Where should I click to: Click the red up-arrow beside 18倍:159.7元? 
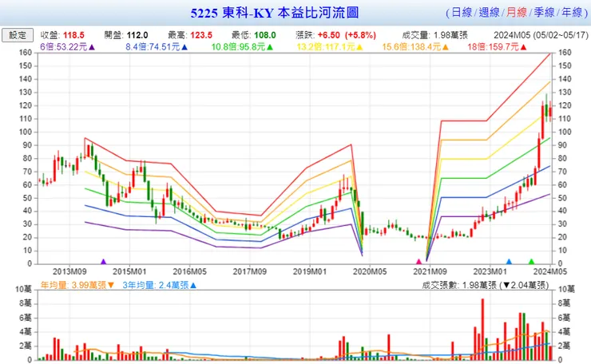coord(523,47)
